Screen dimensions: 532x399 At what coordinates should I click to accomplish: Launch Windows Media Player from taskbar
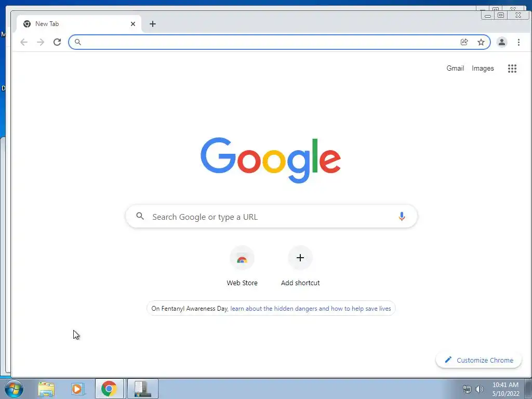click(x=77, y=389)
